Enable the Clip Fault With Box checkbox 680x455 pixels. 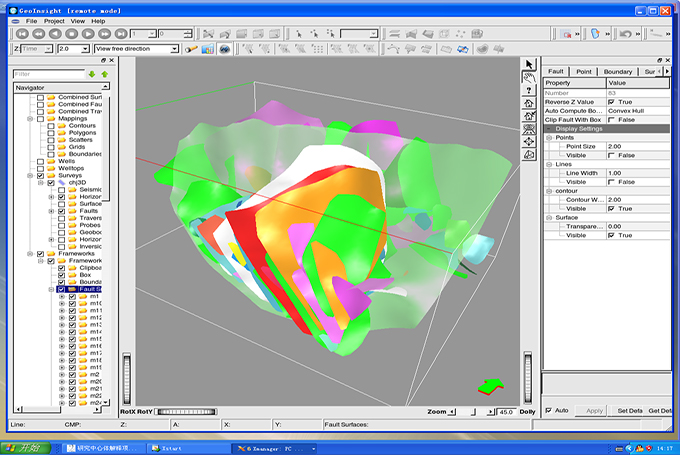click(612, 119)
